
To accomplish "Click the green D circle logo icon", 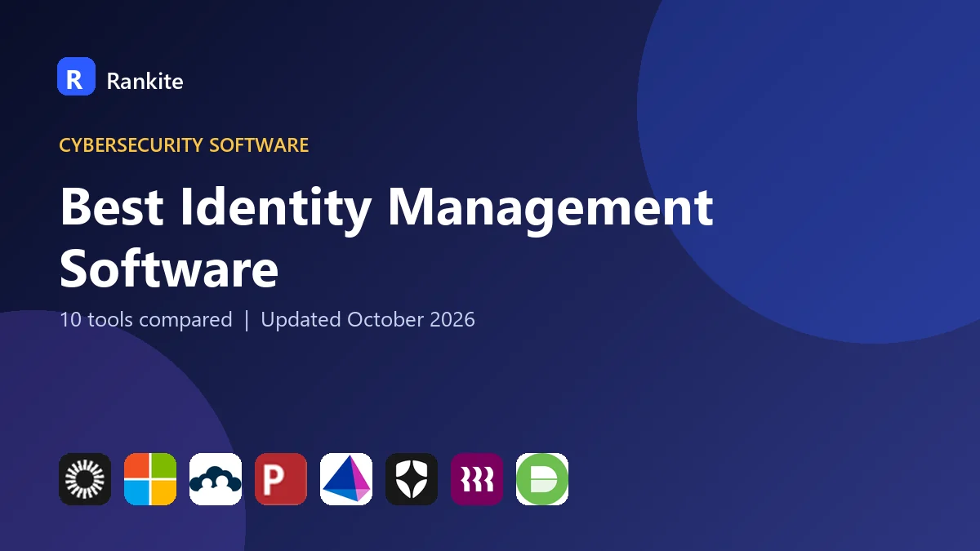I will [542, 479].
